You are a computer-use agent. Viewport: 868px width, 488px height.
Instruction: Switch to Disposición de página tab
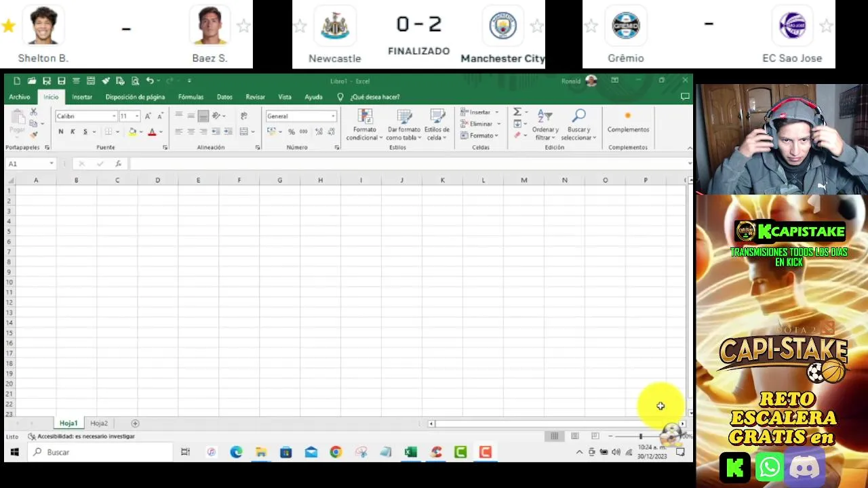click(135, 97)
